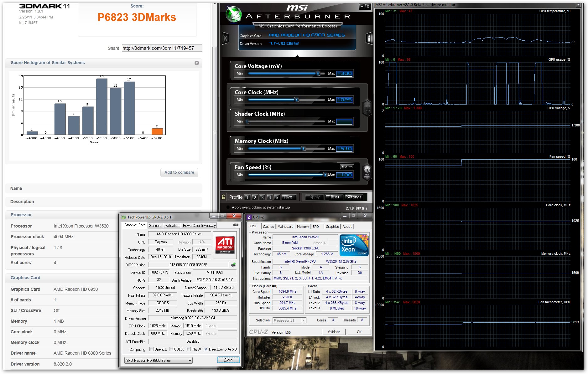Minimize the MSI Afterburner main window
The image size is (588, 374).
pos(362,6)
